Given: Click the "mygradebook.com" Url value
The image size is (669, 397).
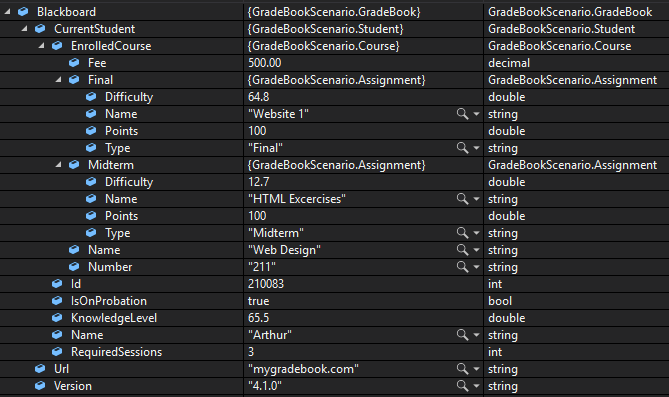Looking at the screenshot, I should (303, 369).
